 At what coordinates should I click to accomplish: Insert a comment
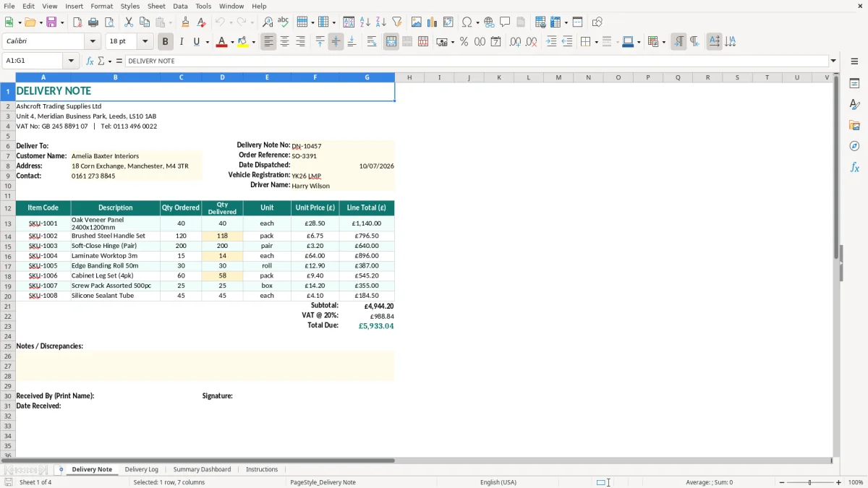505,22
